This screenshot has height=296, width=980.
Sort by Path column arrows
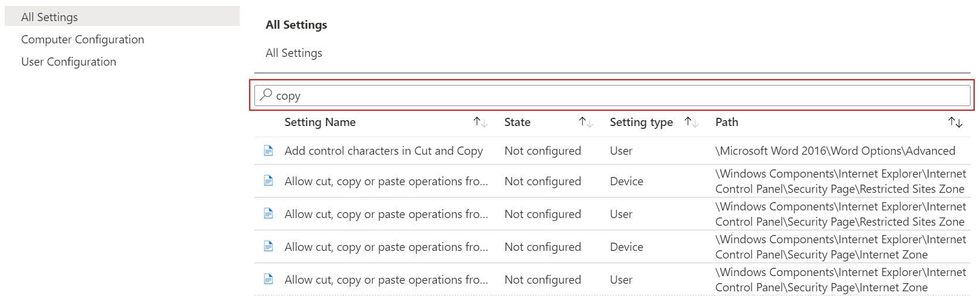[x=955, y=122]
